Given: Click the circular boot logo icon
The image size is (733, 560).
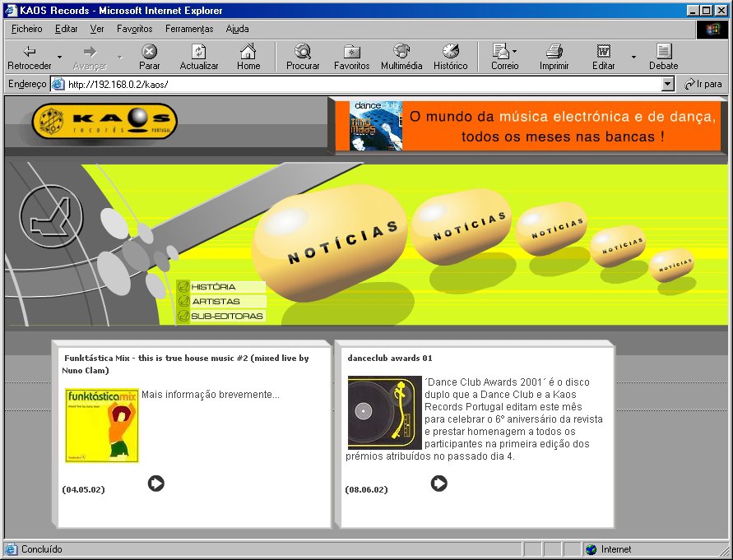Looking at the screenshot, I should pyautogui.click(x=52, y=216).
